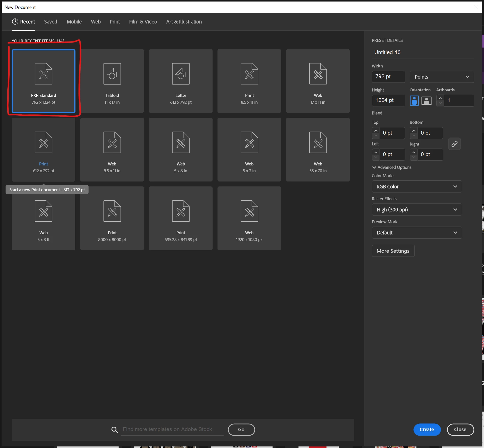Close the New Document dialog with X
This screenshot has height=448, width=484.
tap(475, 7)
